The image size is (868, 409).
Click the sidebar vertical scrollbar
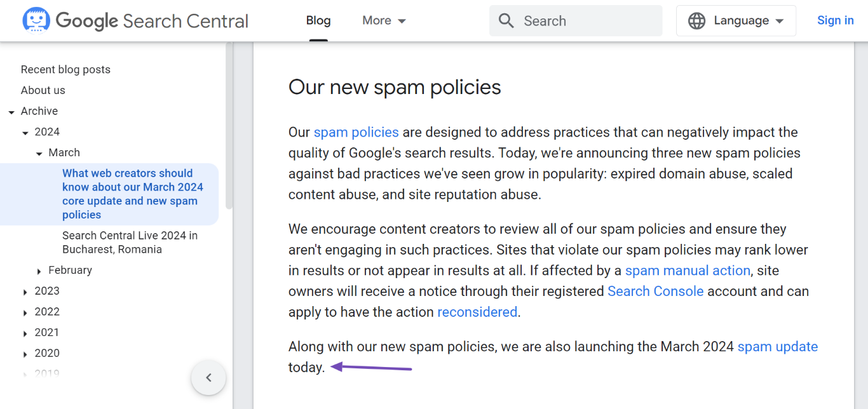click(229, 127)
